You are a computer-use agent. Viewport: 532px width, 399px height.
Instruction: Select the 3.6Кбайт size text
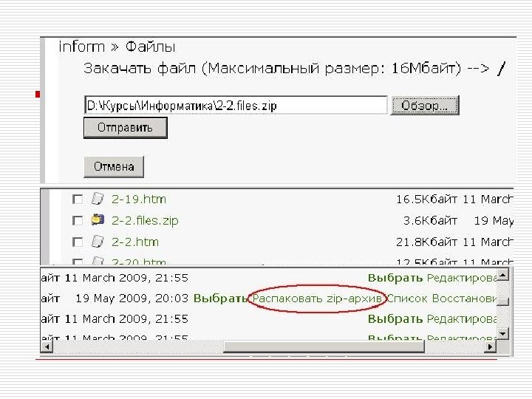[430, 221]
